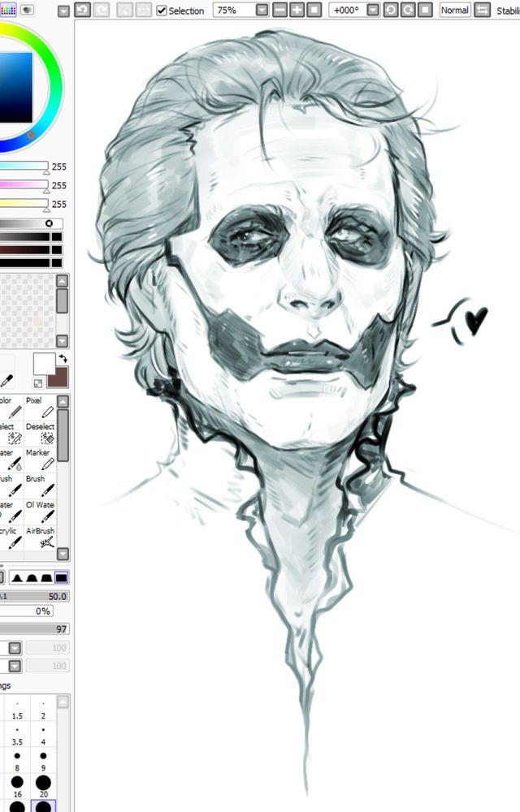The image size is (520, 812).
Task: Select the Pixel pen tool
Action: 41,407
